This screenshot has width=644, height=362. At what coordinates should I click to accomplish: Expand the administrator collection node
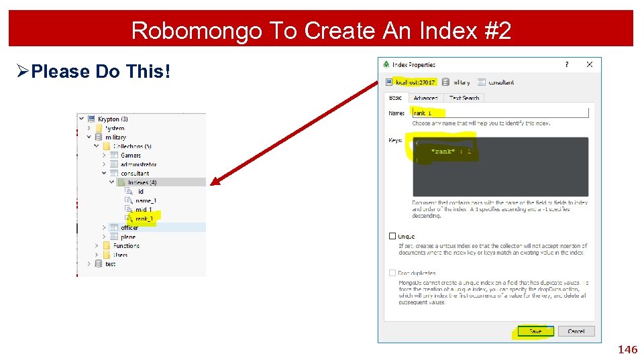coord(104,164)
